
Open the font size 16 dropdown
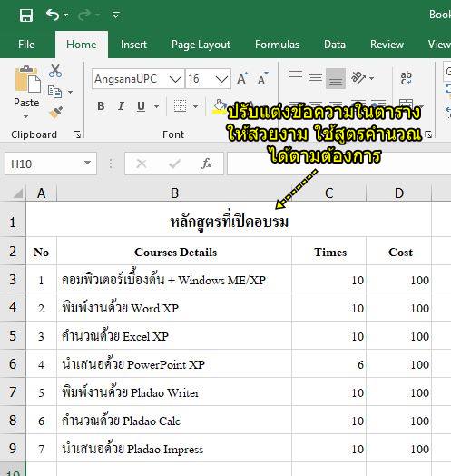tap(222, 79)
